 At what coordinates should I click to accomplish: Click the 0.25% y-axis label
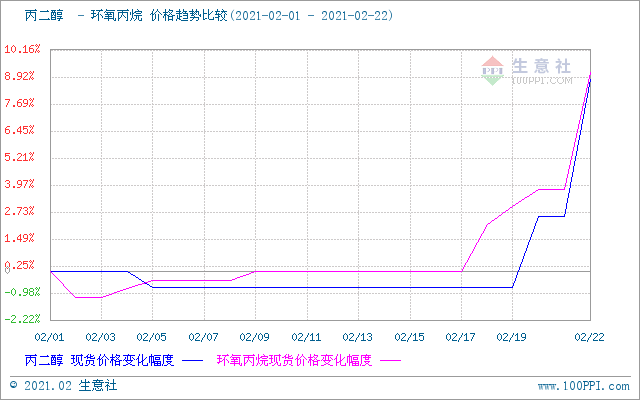(20, 265)
